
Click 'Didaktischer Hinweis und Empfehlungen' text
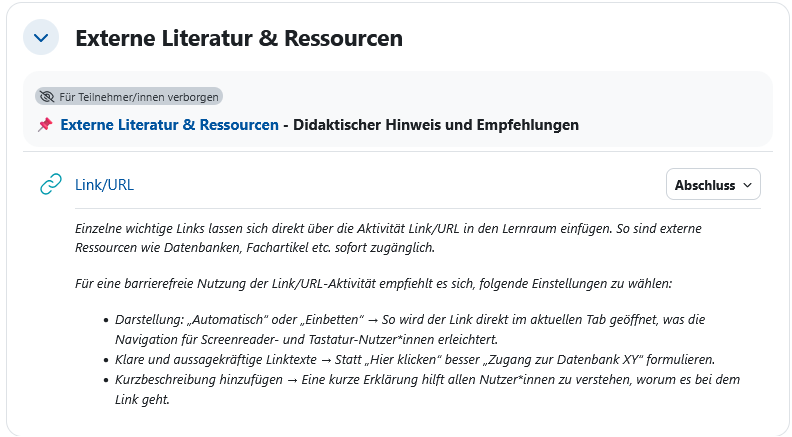coord(436,125)
